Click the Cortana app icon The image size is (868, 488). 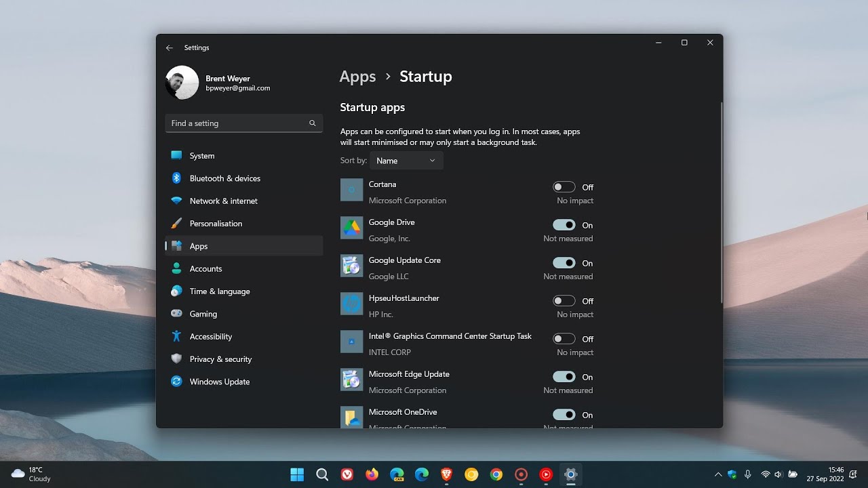point(352,190)
